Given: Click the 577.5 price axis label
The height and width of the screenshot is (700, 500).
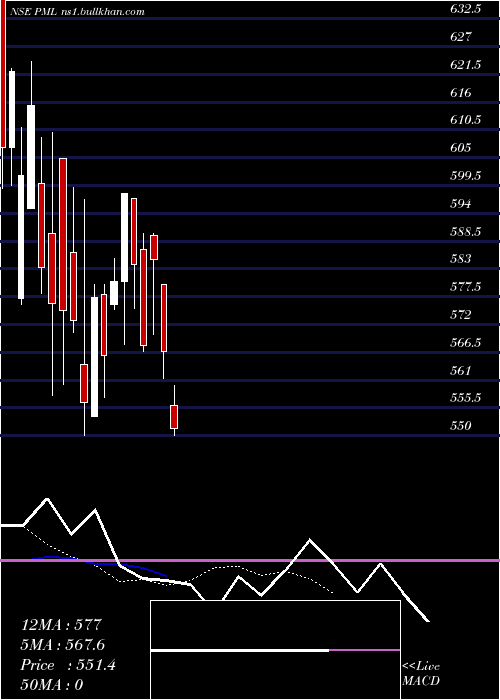Looking at the screenshot, I should click(466, 286).
